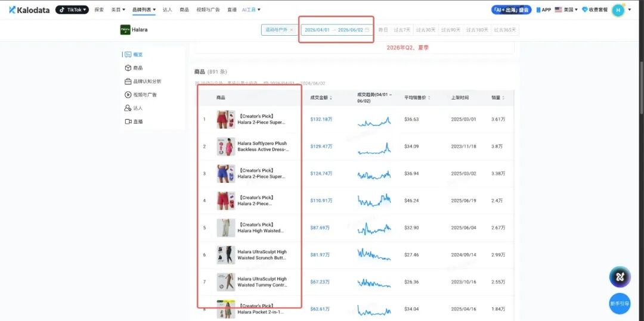644x321 pixels.
Task: Select the 过去180天 date range
Action: (477, 30)
